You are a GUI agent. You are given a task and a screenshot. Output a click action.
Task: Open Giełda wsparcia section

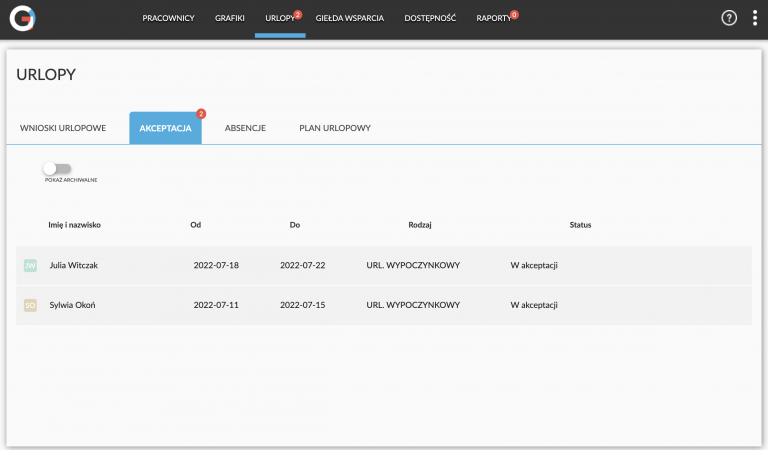pos(349,18)
